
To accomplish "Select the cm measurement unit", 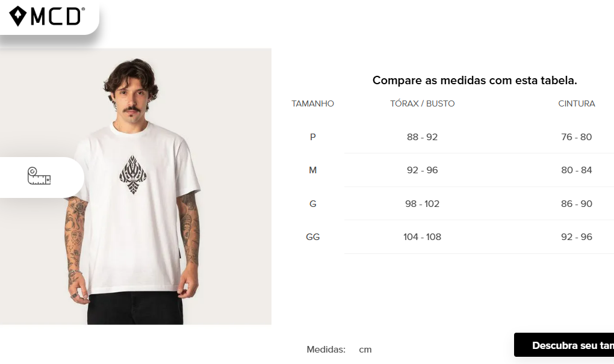I will click(365, 350).
